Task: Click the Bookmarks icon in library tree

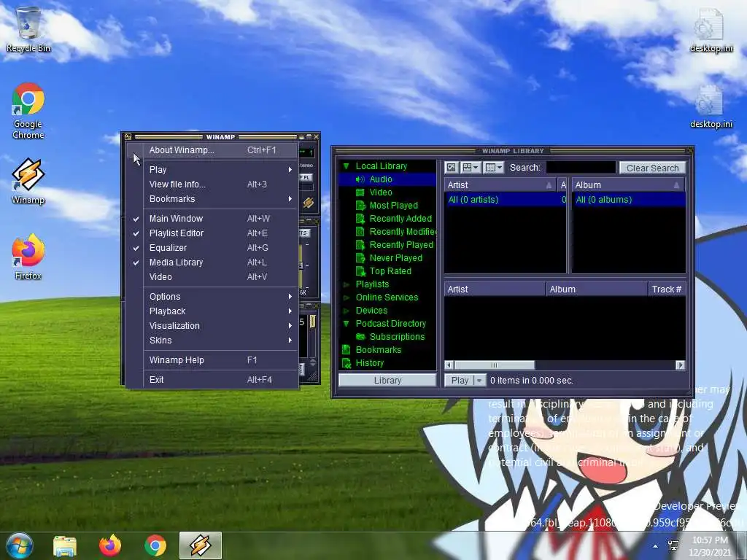Action: pyautogui.click(x=347, y=349)
